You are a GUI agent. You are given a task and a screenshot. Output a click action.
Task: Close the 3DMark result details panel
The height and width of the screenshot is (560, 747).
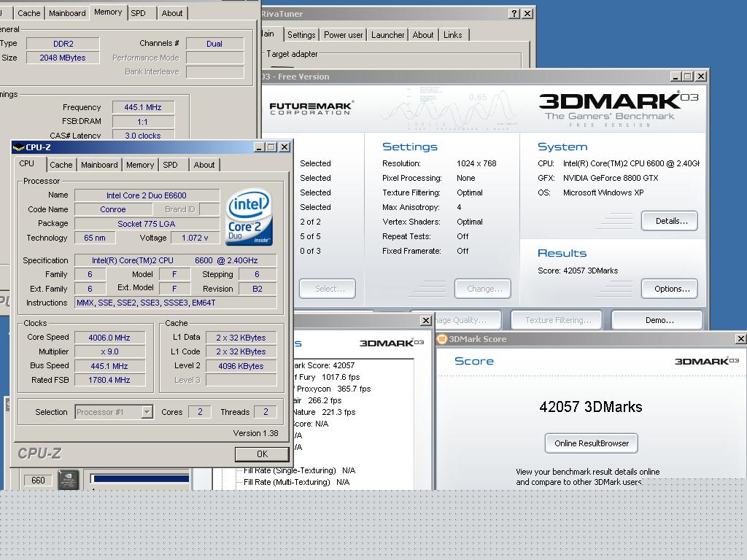(426, 321)
